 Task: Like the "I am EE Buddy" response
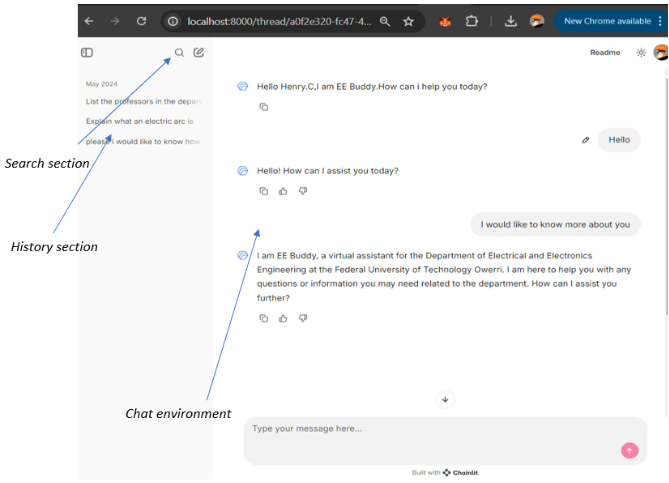(283, 318)
